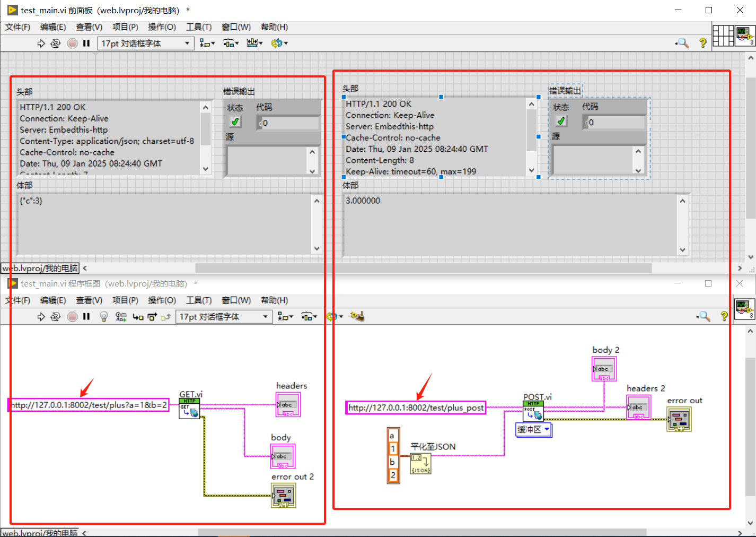Viewport: 756px width, 537px height.
Task: Click right body text showing 3.000000
Action: (x=363, y=201)
